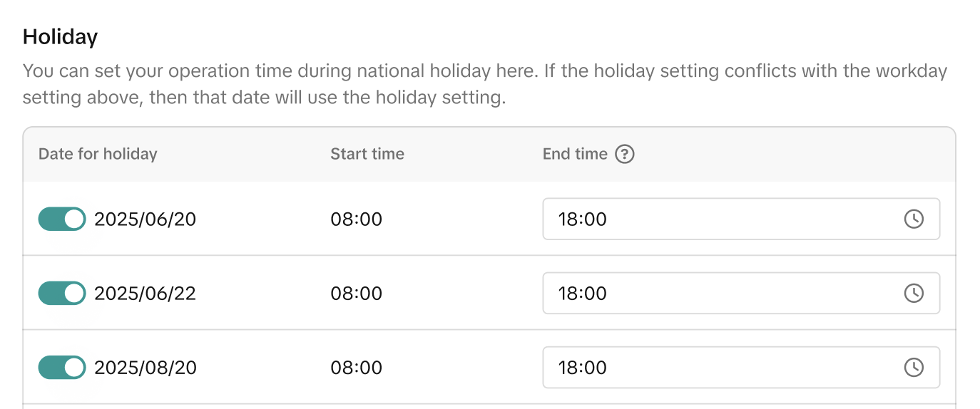Click the "Date for holiday" column header
Viewport: 980px width, 409px height.
coord(98,154)
